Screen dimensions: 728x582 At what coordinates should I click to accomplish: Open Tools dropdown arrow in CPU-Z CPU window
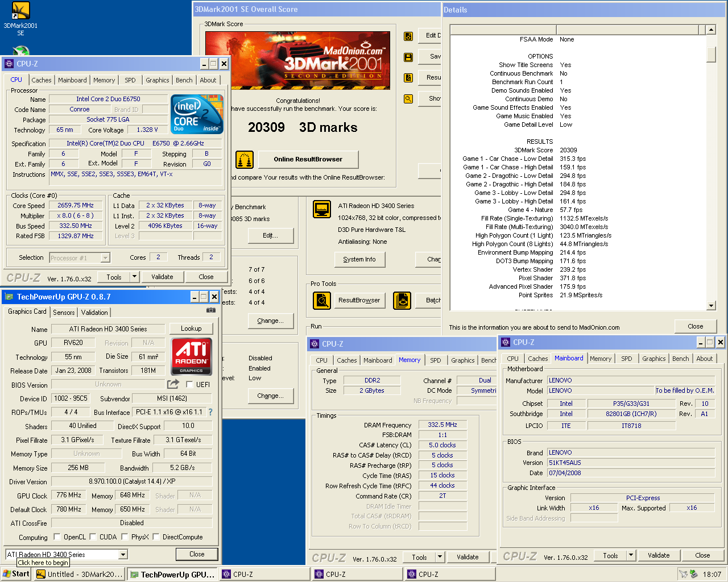(x=135, y=277)
